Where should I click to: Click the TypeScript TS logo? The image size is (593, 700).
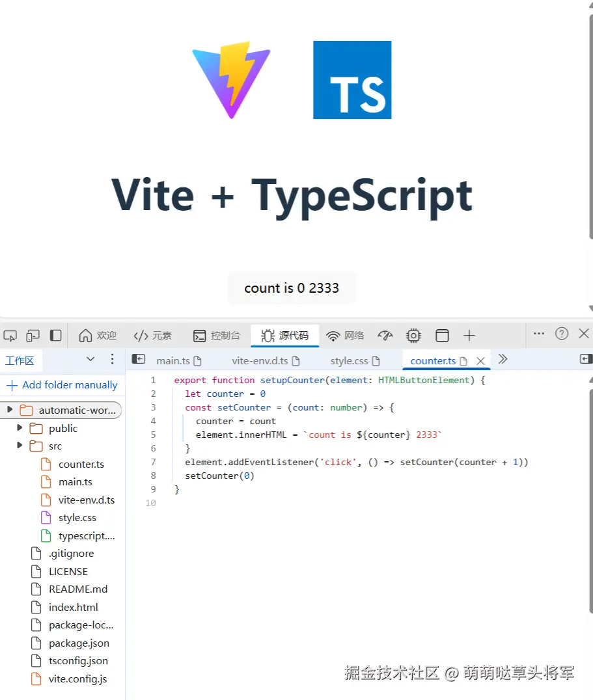(352, 80)
